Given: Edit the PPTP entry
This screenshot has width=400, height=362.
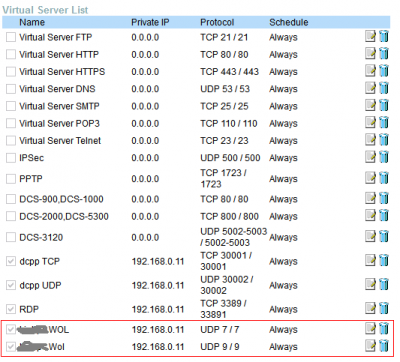Looking at the screenshot, I should pyautogui.click(x=370, y=178).
